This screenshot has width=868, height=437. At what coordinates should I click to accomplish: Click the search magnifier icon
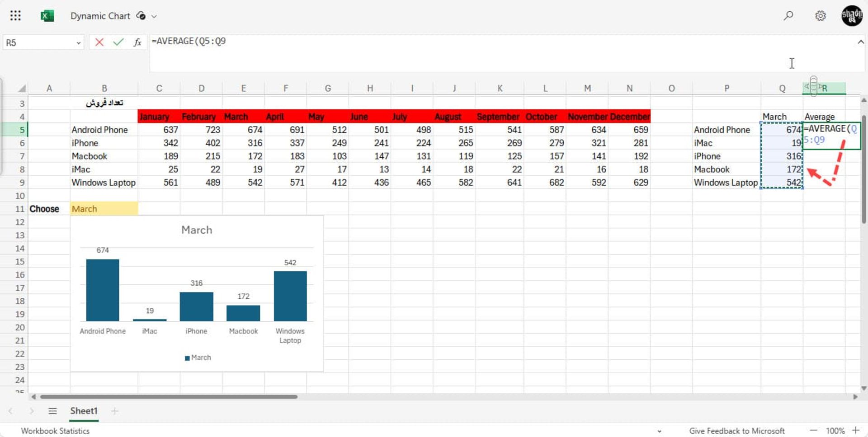click(x=788, y=16)
